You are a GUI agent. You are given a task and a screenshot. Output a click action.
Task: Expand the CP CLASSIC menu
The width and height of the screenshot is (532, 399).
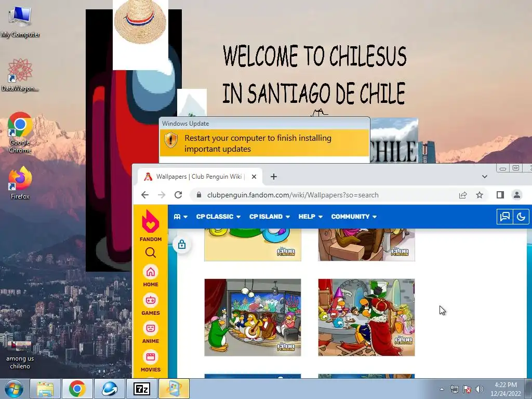pos(218,217)
